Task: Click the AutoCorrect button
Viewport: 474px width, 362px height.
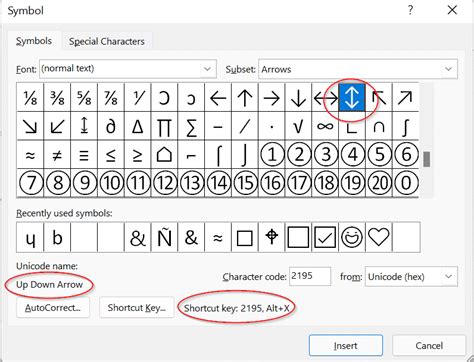Action: (x=53, y=307)
